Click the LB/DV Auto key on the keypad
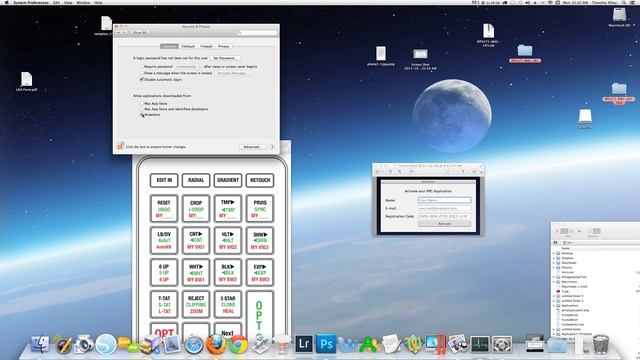Viewport: 640px width, 360px height. pyautogui.click(x=164, y=240)
